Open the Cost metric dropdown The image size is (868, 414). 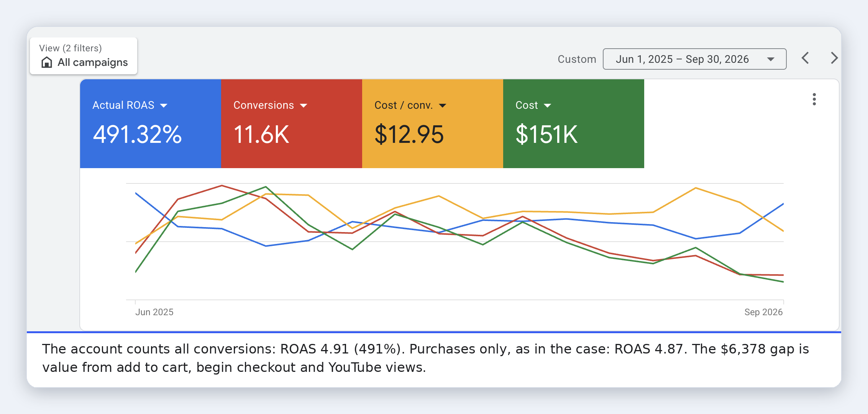click(x=548, y=106)
